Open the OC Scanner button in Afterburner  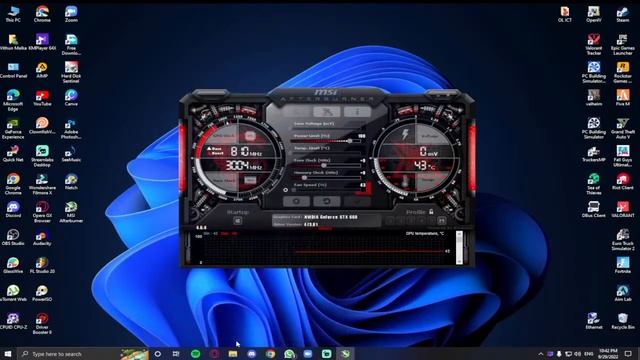(x=327, y=112)
